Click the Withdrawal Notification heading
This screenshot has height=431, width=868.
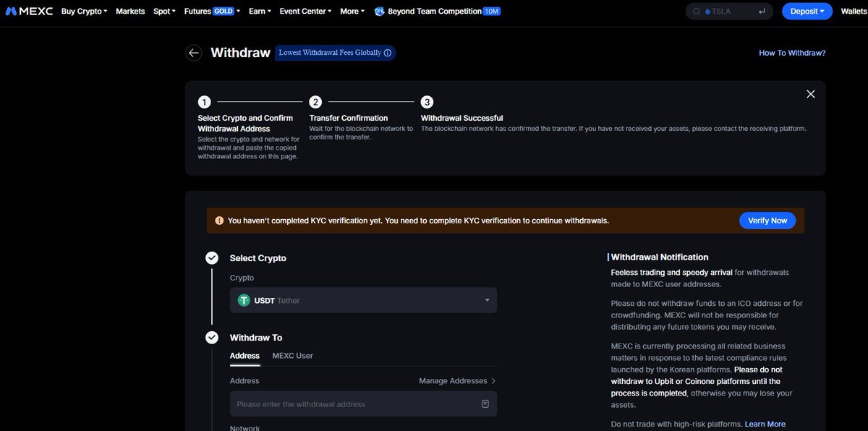(660, 257)
